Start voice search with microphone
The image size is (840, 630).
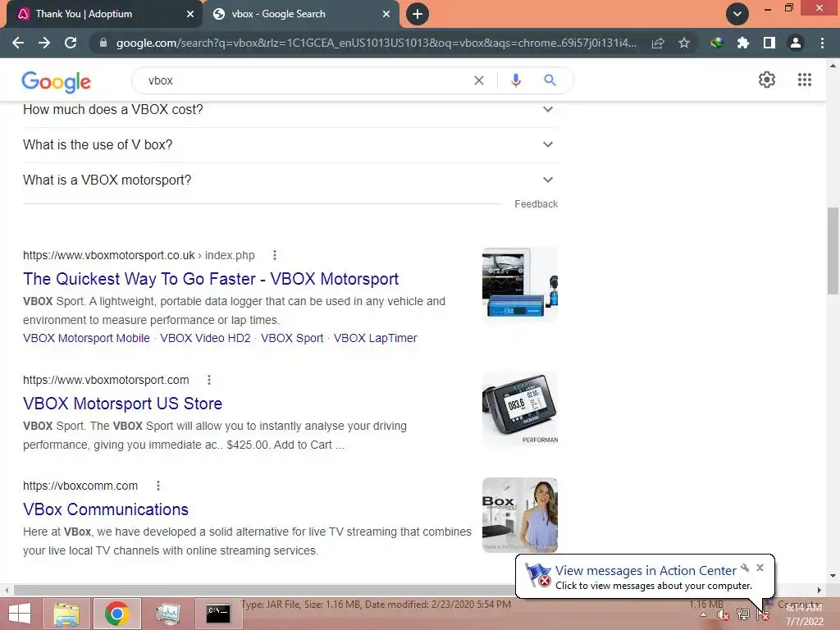[516, 80]
